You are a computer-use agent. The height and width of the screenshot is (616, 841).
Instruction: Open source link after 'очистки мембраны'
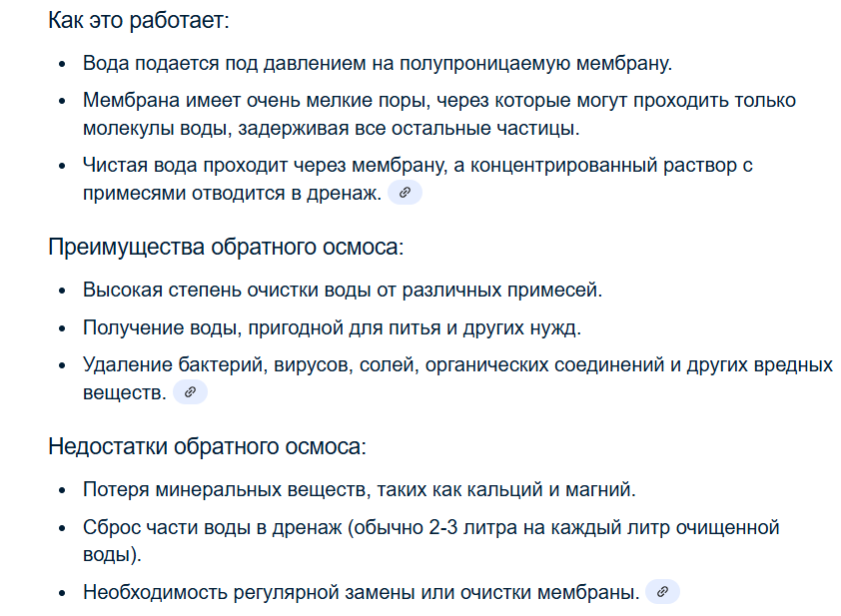[x=662, y=592]
